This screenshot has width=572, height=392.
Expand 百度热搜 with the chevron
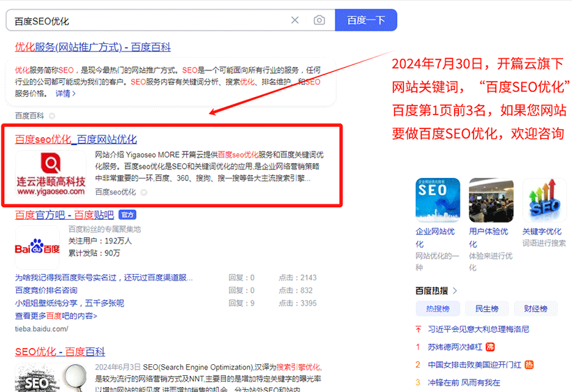[x=456, y=291]
